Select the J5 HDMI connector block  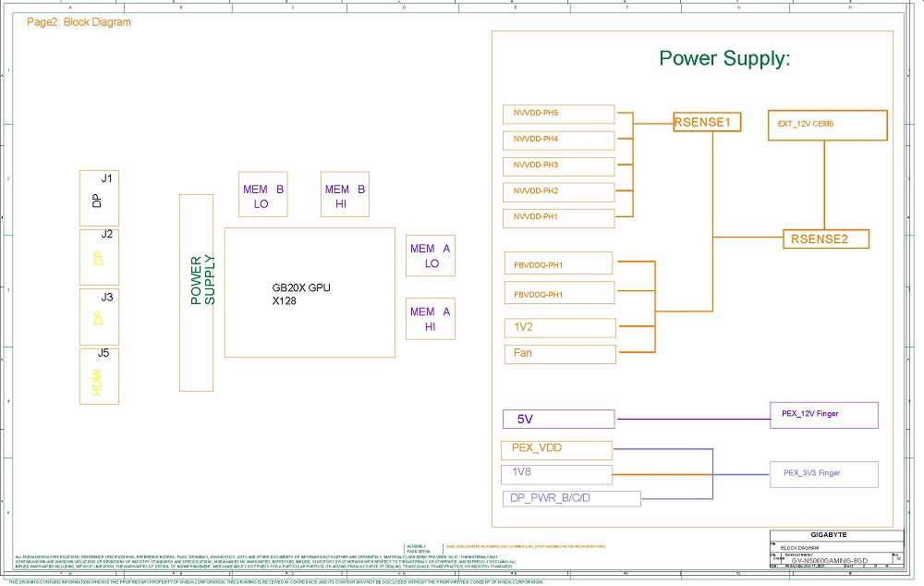click(x=99, y=375)
